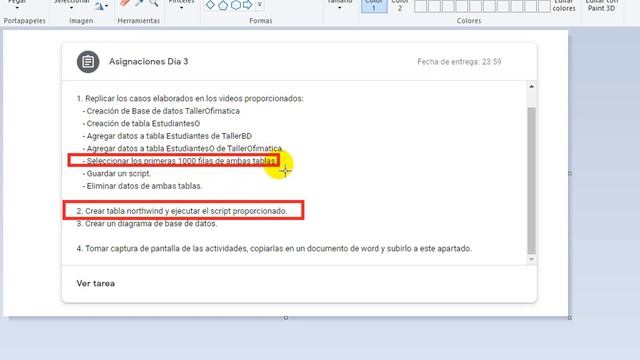The width and height of the screenshot is (640, 360).
Task: Click 'Crear un diagrama de base de datos'
Action: pyautogui.click(x=147, y=224)
